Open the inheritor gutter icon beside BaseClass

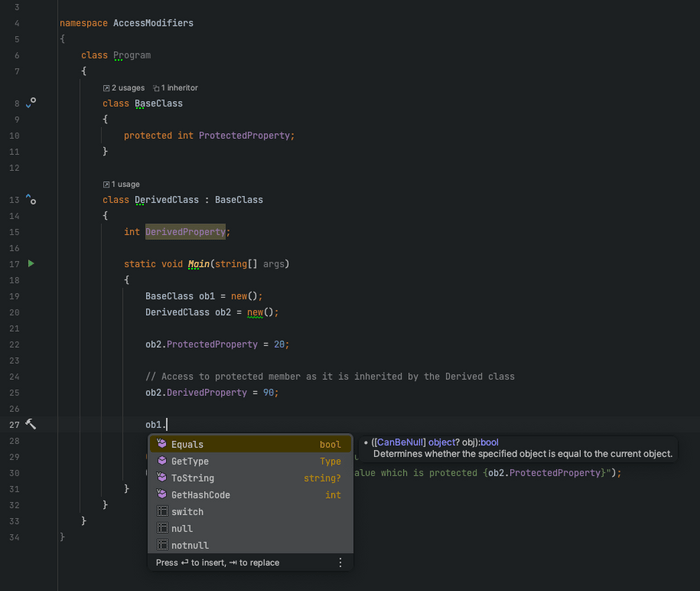pos(31,103)
